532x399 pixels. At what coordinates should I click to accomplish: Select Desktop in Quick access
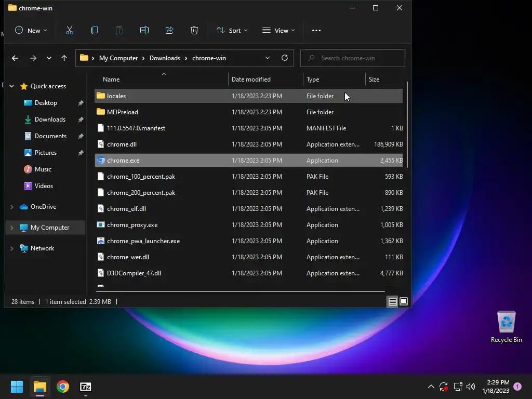click(x=46, y=103)
